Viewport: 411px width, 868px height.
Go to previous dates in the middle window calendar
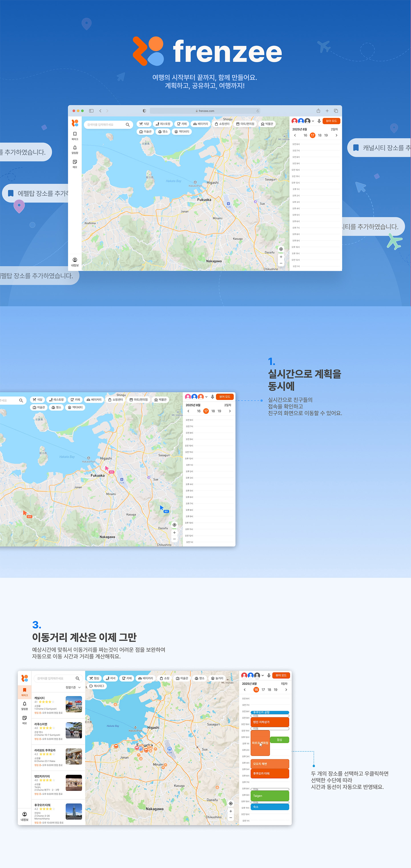coord(188,411)
